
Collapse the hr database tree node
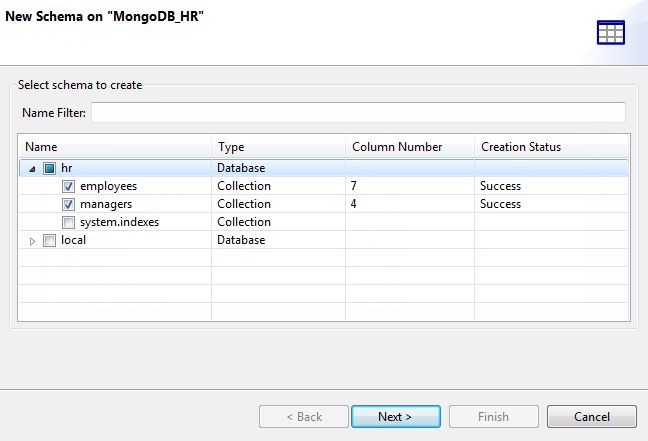(x=32, y=168)
